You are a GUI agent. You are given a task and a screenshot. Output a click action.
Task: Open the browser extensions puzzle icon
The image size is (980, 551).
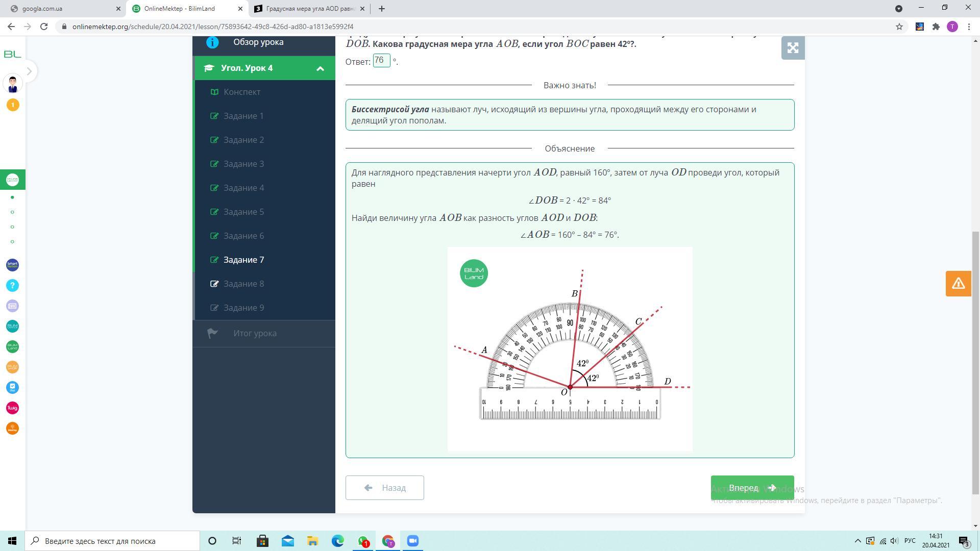[x=936, y=27]
